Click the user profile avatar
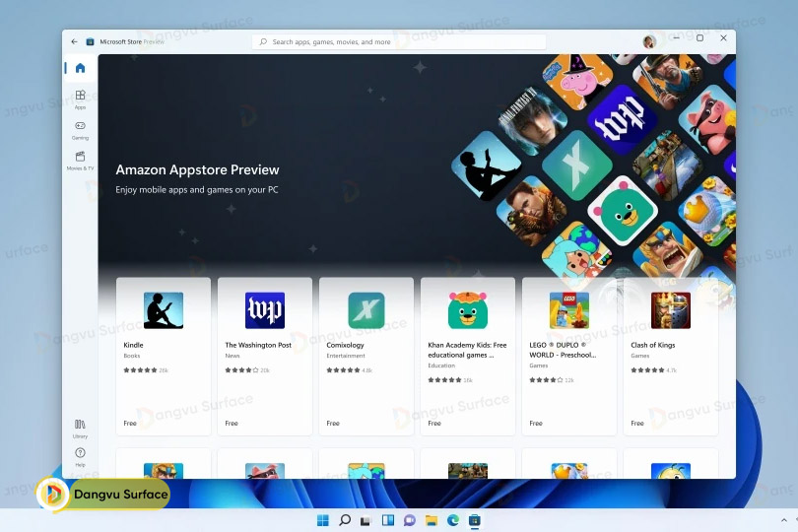Screen dimensions: 798x532 [649, 41]
